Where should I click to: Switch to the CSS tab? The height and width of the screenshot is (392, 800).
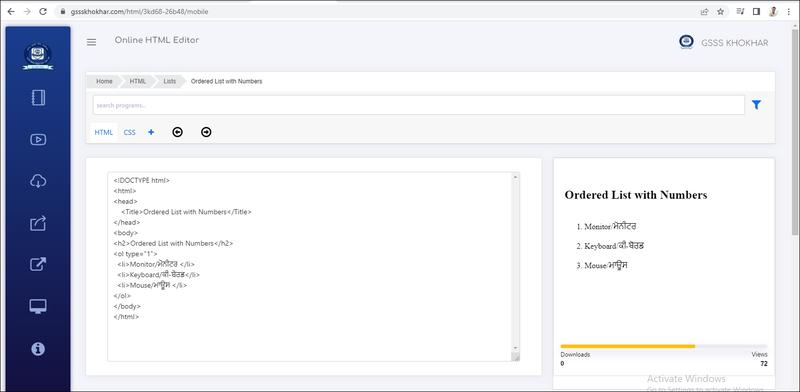130,132
